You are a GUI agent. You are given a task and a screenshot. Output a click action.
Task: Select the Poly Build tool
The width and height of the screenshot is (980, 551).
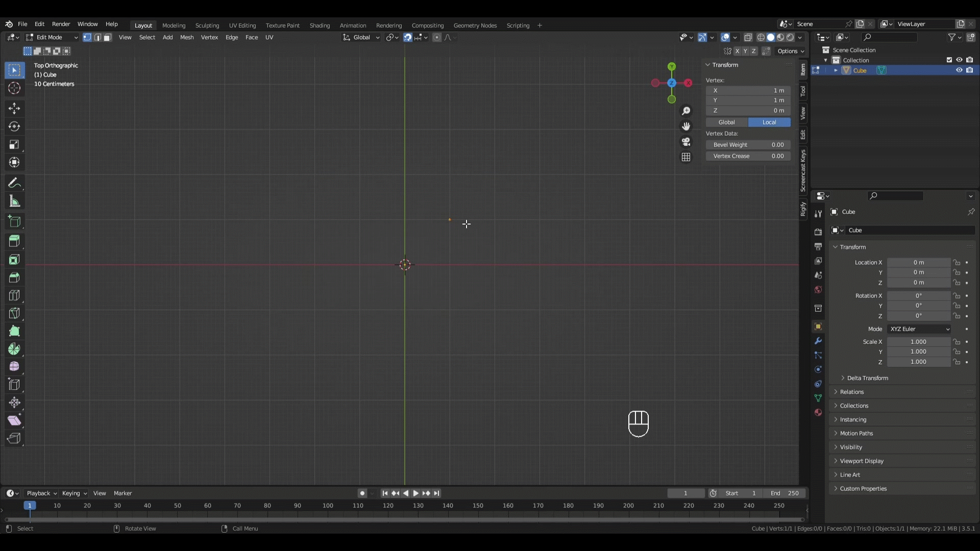(14, 331)
